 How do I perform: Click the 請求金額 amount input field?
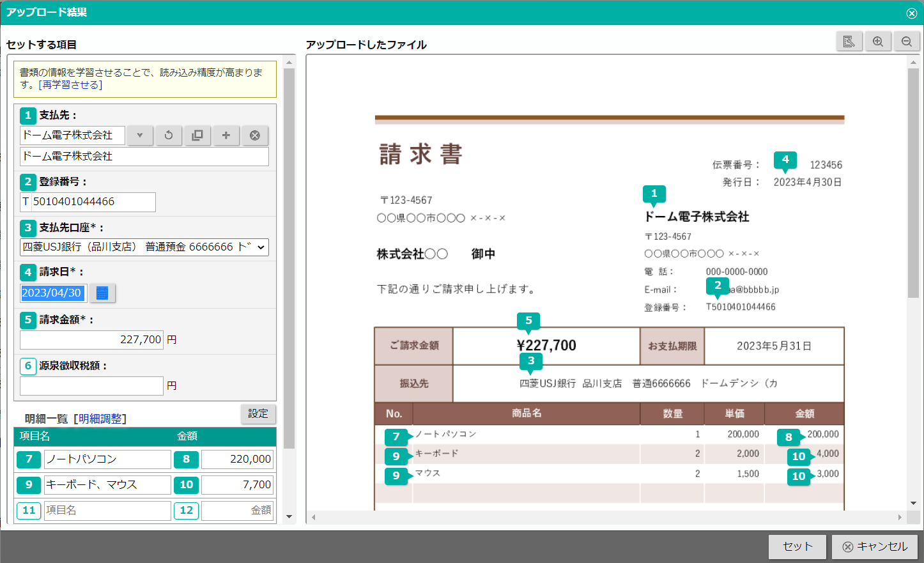[91, 339]
